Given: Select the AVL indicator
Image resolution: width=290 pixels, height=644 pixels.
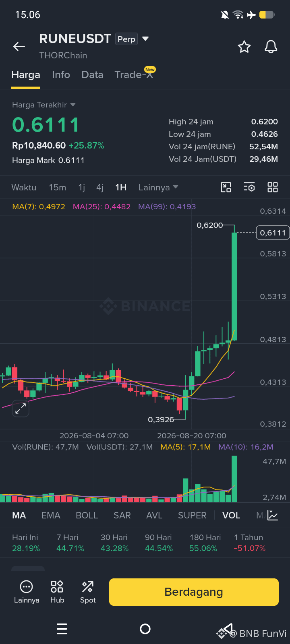Looking at the screenshot, I should tap(154, 516).
